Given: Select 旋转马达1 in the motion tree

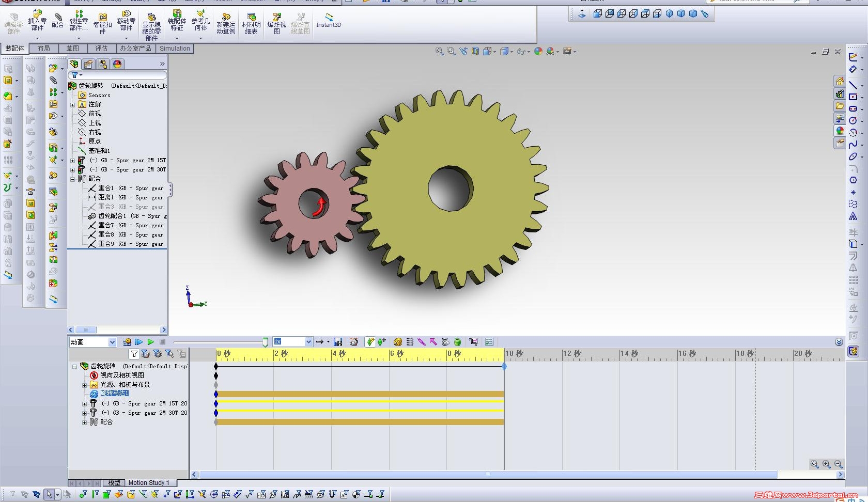Looking at the screenshot, I should coord(114,394).
